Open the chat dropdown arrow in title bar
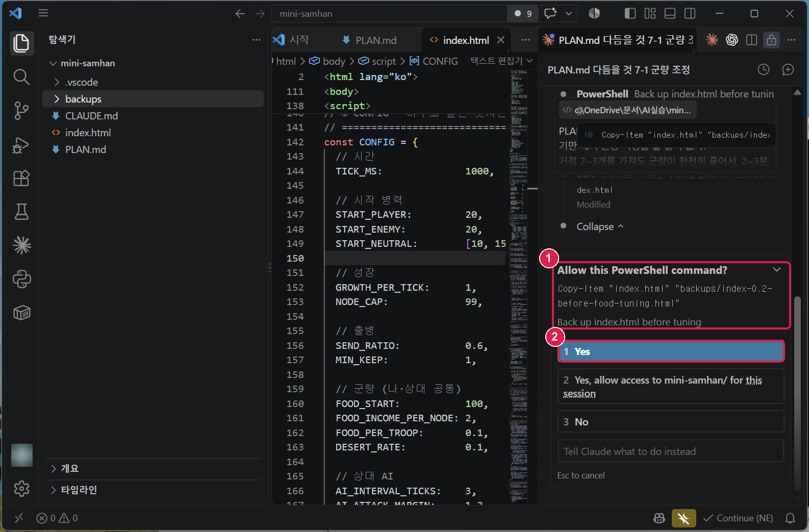This screenshot has width=809, height=532. tap(569, 13)
